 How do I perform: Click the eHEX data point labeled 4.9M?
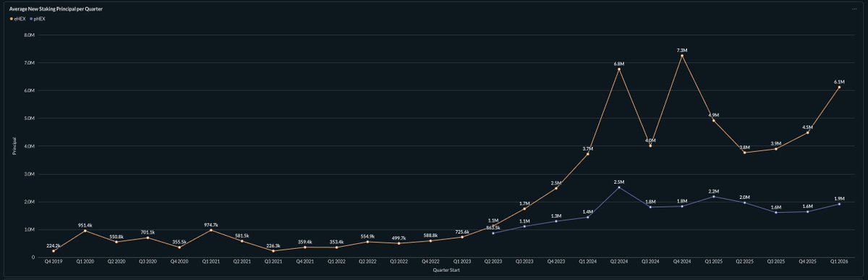713,120
